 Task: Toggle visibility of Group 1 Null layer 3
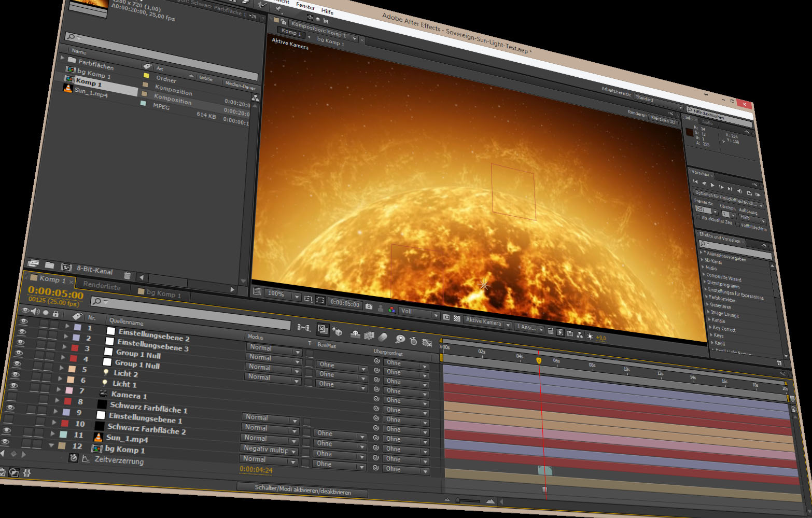pyautogui.click(x=20, y=343)
